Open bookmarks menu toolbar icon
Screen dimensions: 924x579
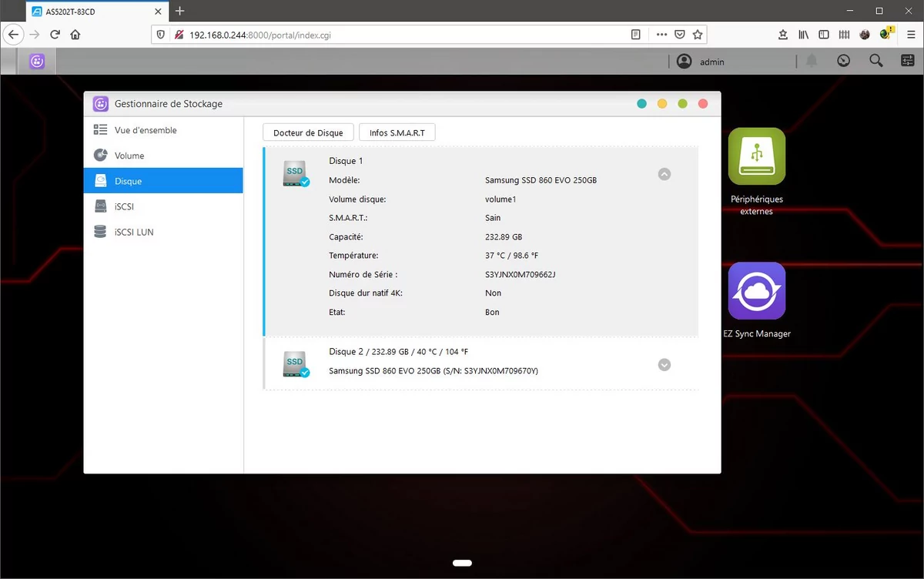[783, 35]
